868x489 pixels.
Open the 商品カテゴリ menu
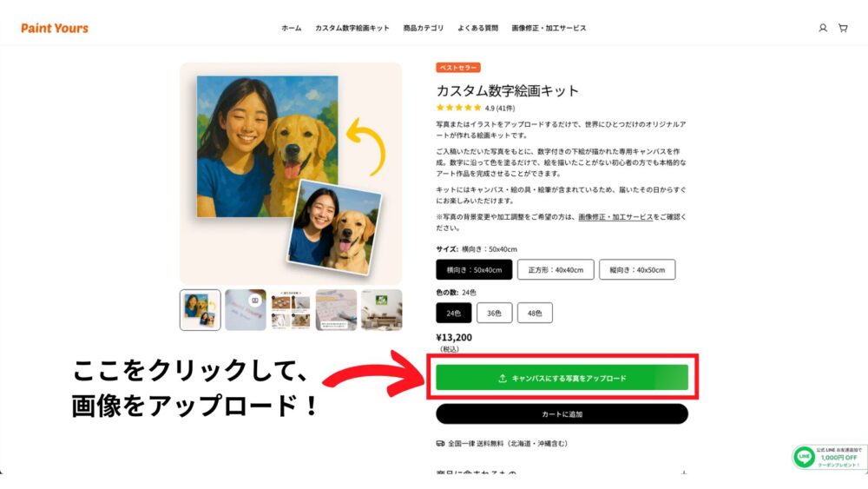pos(424,29)
